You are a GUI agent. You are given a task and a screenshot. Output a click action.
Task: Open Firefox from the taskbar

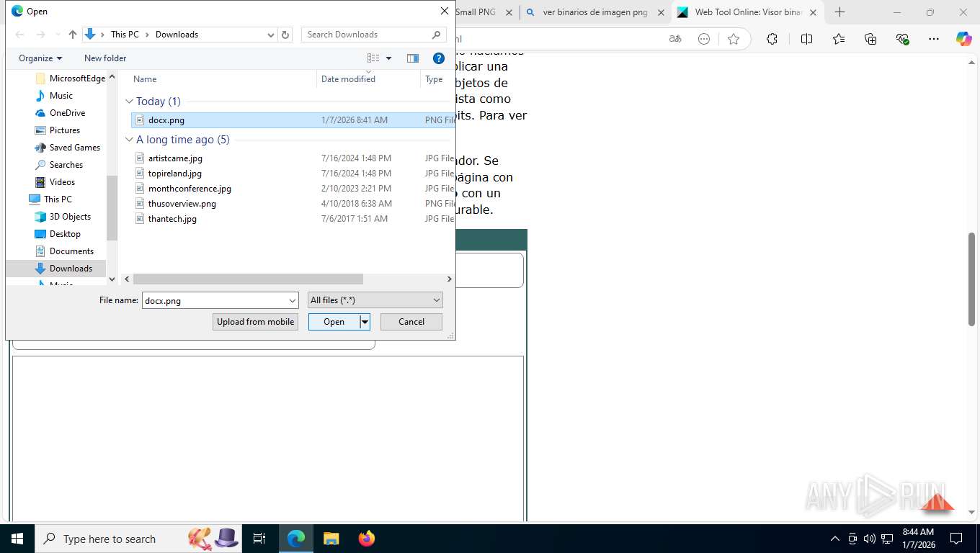367,539
